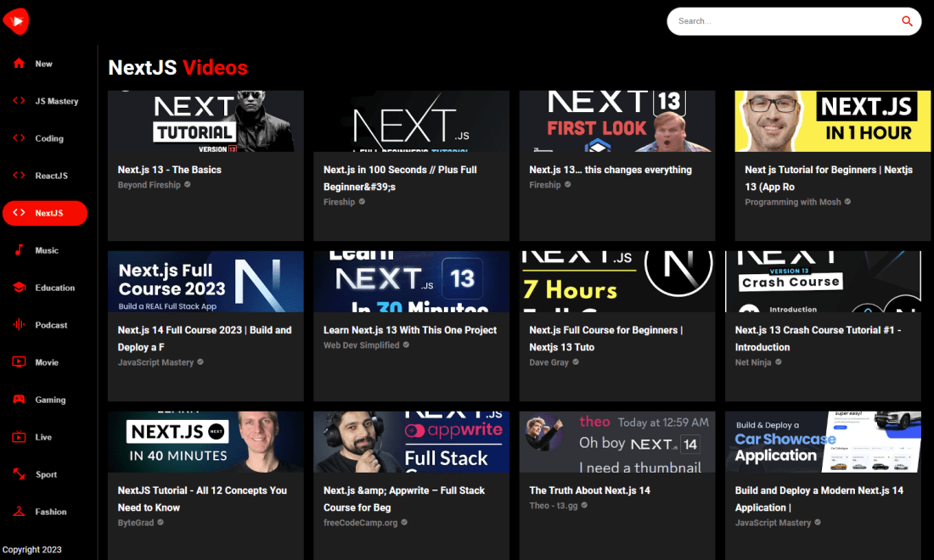Click verified badge next to Dave Gray

click(576, 361)
